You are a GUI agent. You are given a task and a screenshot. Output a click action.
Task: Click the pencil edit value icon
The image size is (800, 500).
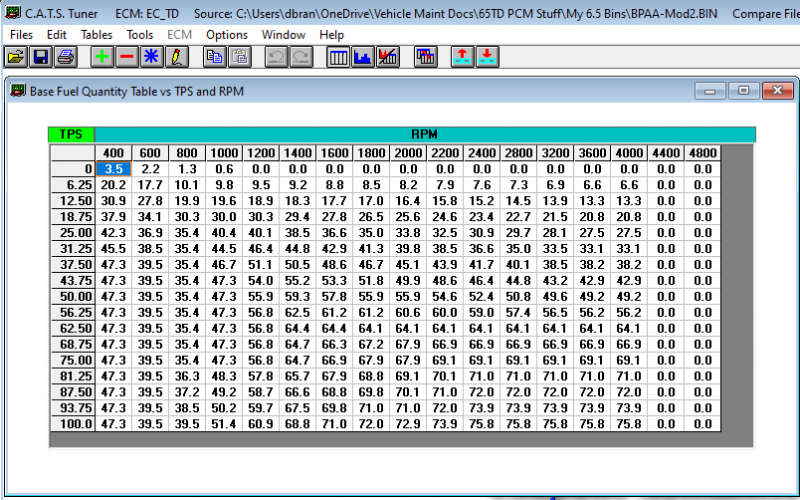176,57
